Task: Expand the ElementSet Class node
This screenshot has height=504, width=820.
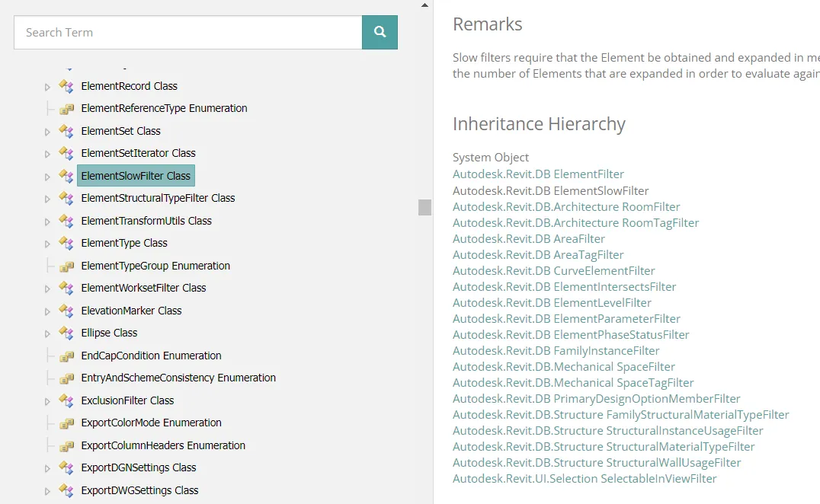Action: (47, 132)
